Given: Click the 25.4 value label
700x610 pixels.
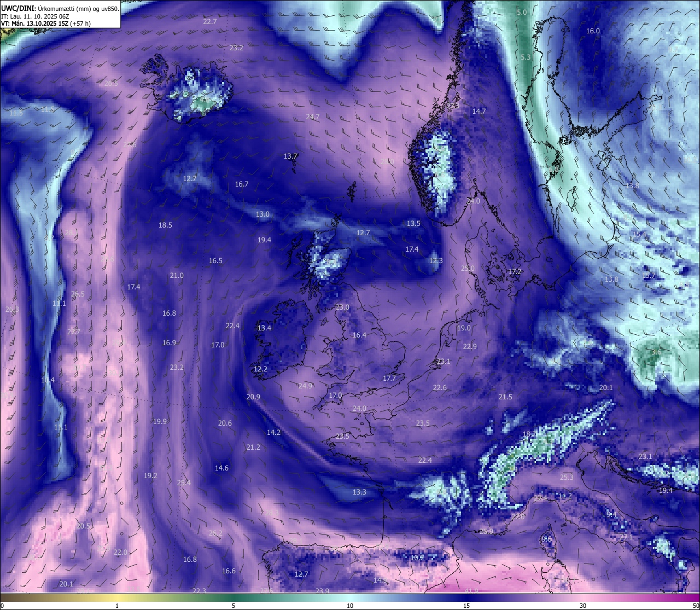Looking at the screenshot, I should pyautogui.click(x=184, y=483).
